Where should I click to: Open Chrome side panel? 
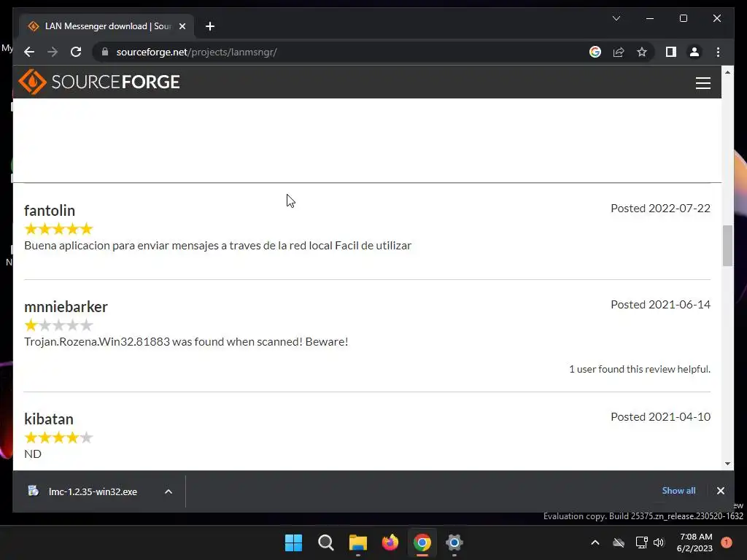[671, 52]
